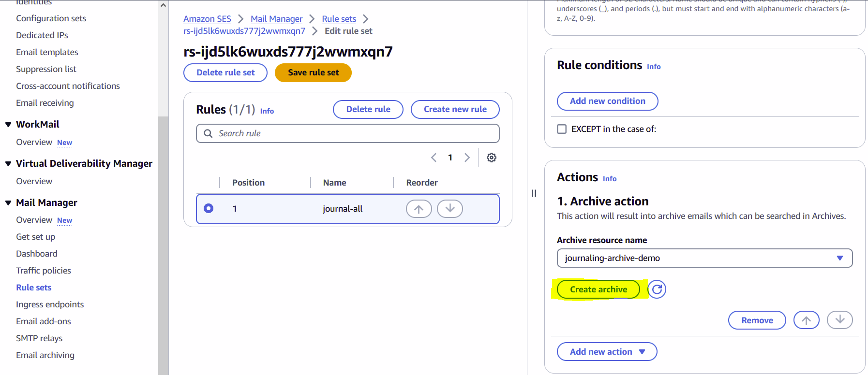
Task: Click Add new condition
Action: 608,101
